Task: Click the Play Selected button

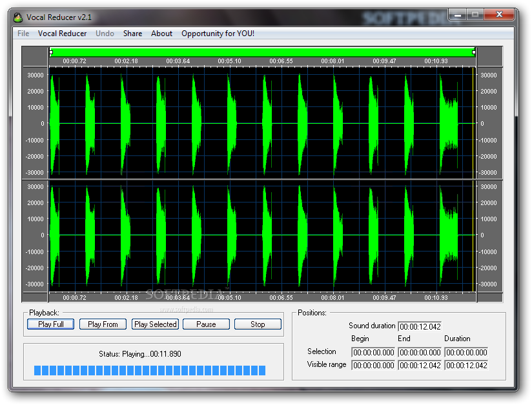Action: pyautogui.click(x=155, y=324)
